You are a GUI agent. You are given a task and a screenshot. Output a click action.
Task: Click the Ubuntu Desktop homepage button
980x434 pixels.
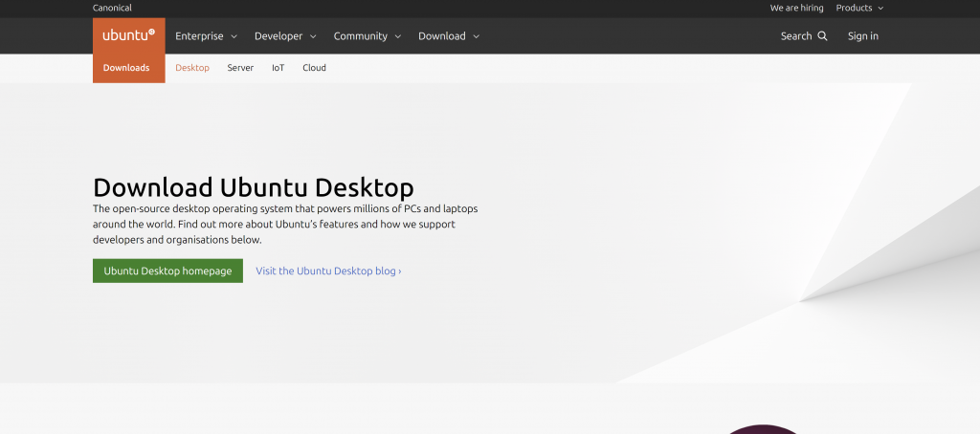(x=168, y=271)
